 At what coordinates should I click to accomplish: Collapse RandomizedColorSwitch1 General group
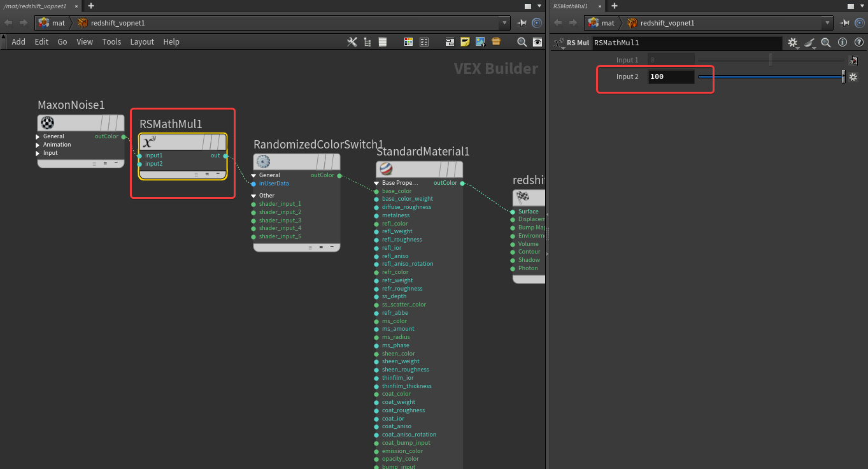click(253, 175)
